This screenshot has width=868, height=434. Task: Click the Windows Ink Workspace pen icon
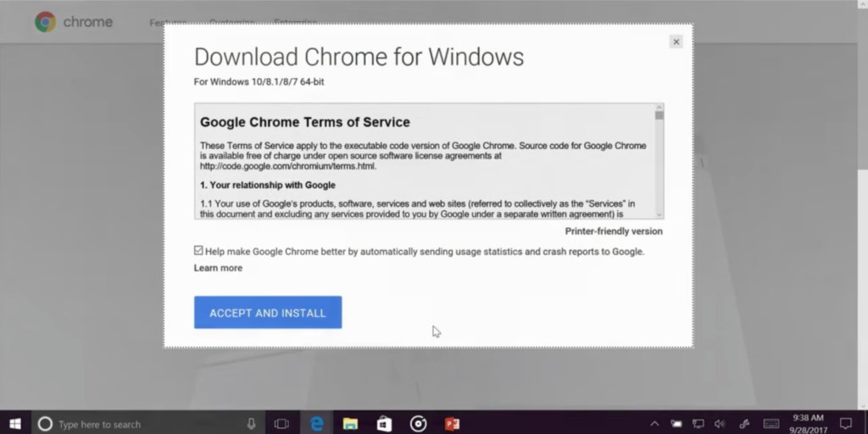tap(744, 424)
